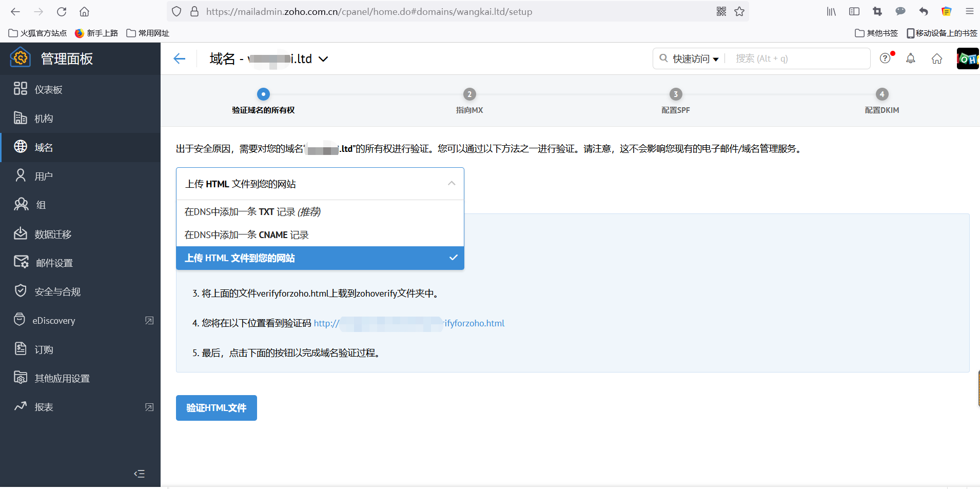Viewport: 980px width, 489px height.
Task: Open the help question mark icon
Action: pos(885,58)
